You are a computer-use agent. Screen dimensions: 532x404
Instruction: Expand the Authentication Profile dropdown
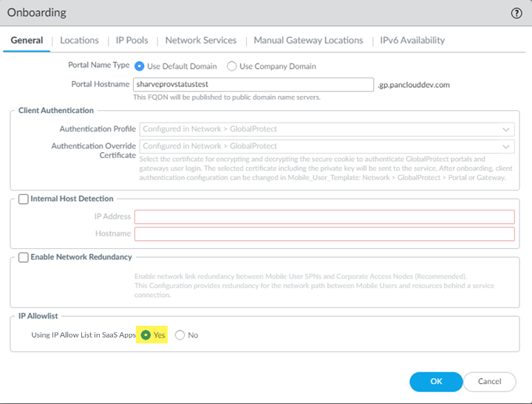tap(506, 129)
